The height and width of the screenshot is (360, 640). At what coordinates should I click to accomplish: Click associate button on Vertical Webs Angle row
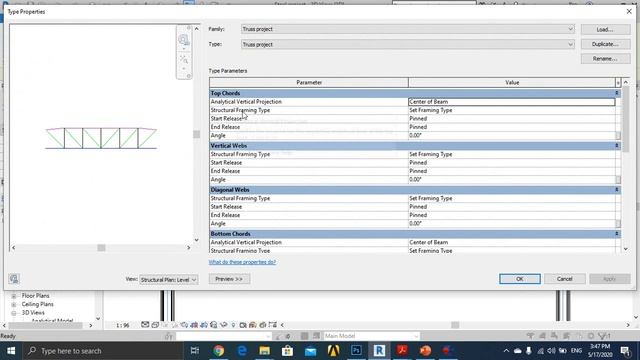(618, 180)
